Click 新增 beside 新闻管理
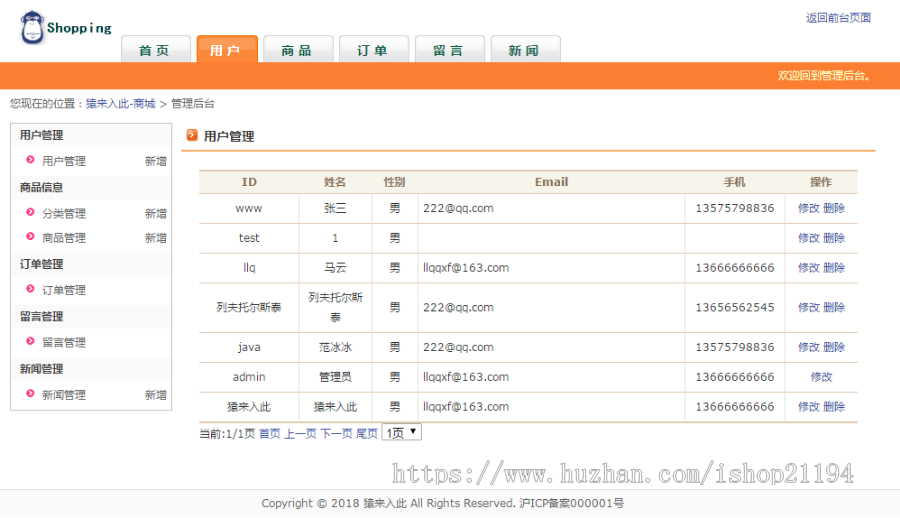This screenshot has width=900, height=518. 156,395
